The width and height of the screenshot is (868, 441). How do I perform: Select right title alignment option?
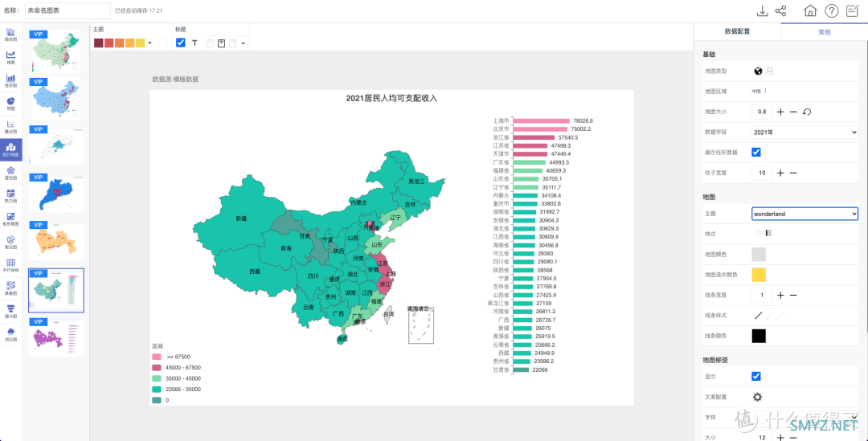point(233,43)
